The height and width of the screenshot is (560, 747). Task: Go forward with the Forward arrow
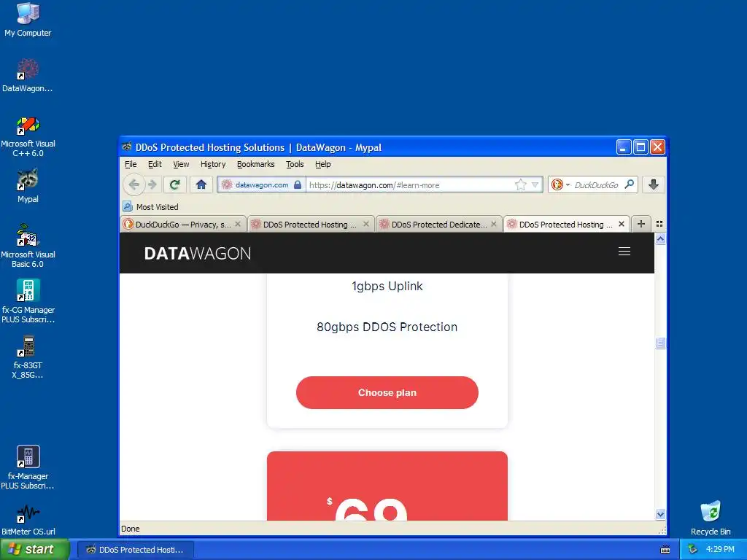pos(152,184)
